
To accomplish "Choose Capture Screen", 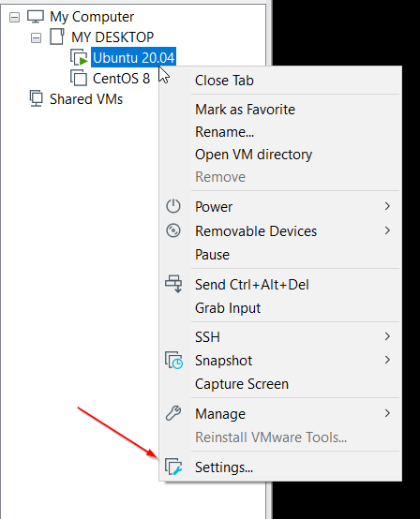I will click(x=280, y=384).
